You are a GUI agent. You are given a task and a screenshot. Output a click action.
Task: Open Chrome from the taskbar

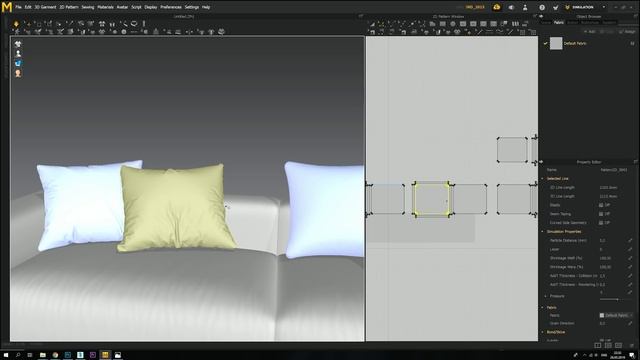(55, 355)
